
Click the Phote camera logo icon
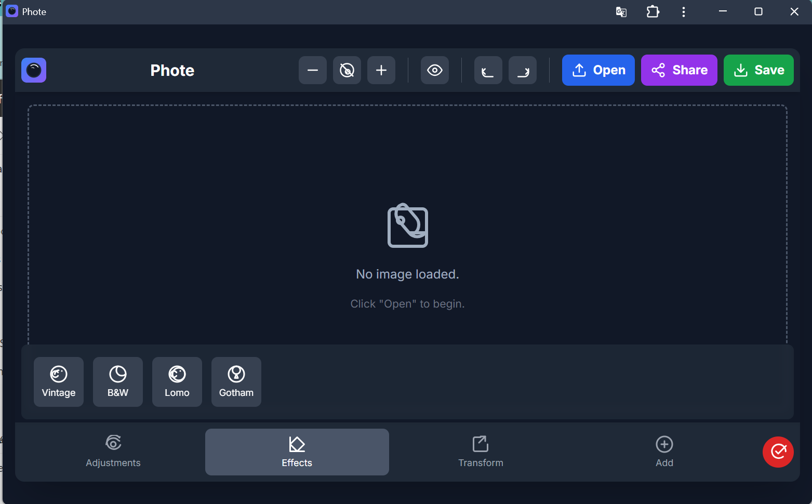[x=34, y=70]
